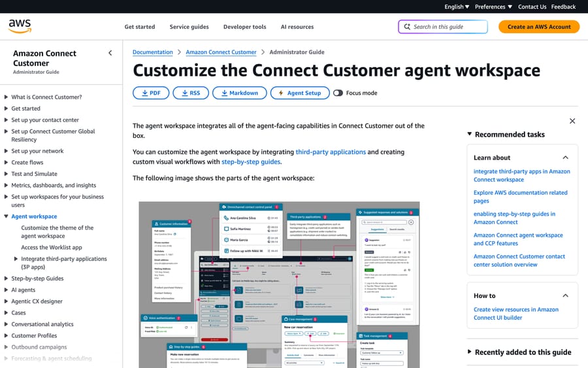This screenshot has height=368, width=588.
Task: Expand Outbound campaigns section
Action: point(6,347)
